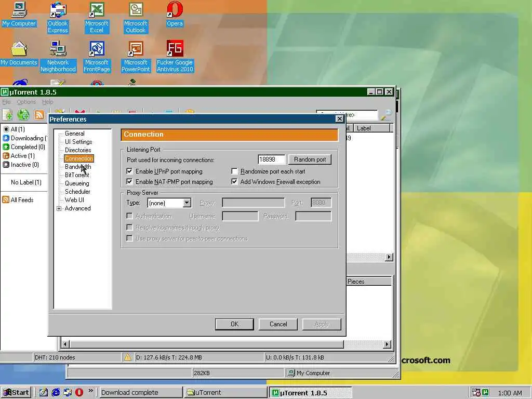Viewport: 532px width, 399px height.
Task: Click Opera quick launch icon in taskbar
Action: point(79,393)
